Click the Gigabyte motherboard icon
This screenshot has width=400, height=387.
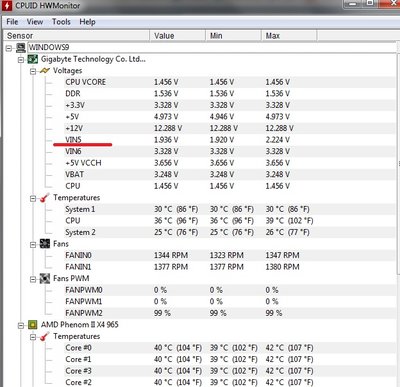tap(33, 59)
